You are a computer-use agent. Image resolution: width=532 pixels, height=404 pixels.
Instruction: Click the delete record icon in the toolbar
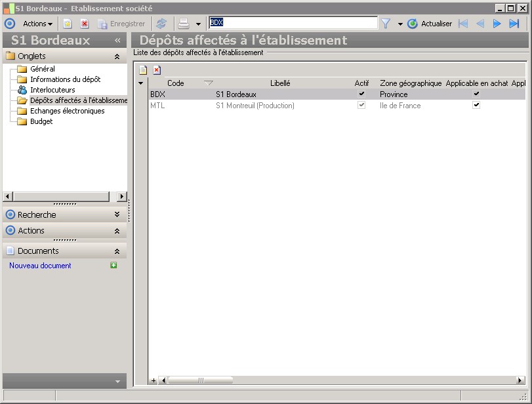click(85, 24)
